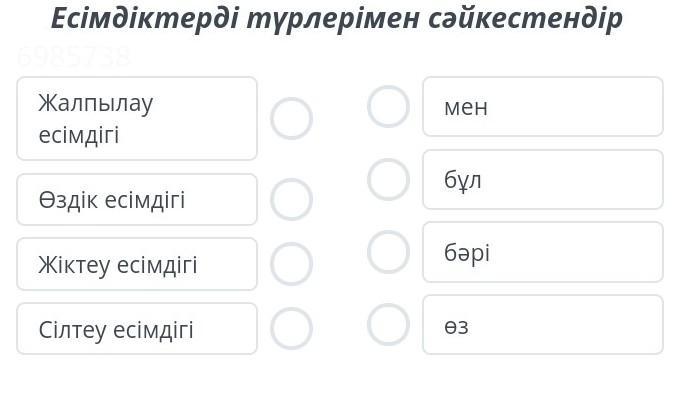The image size is (684, 409).
Task: Select the circle next to Өздік есімдігі
Action: (291, 199)
